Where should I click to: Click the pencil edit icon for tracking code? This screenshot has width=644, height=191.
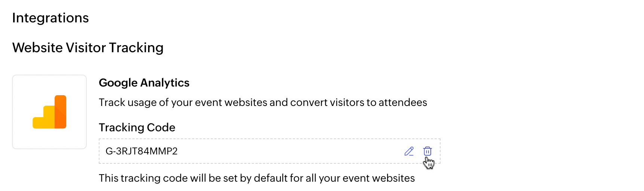(409, 151)
